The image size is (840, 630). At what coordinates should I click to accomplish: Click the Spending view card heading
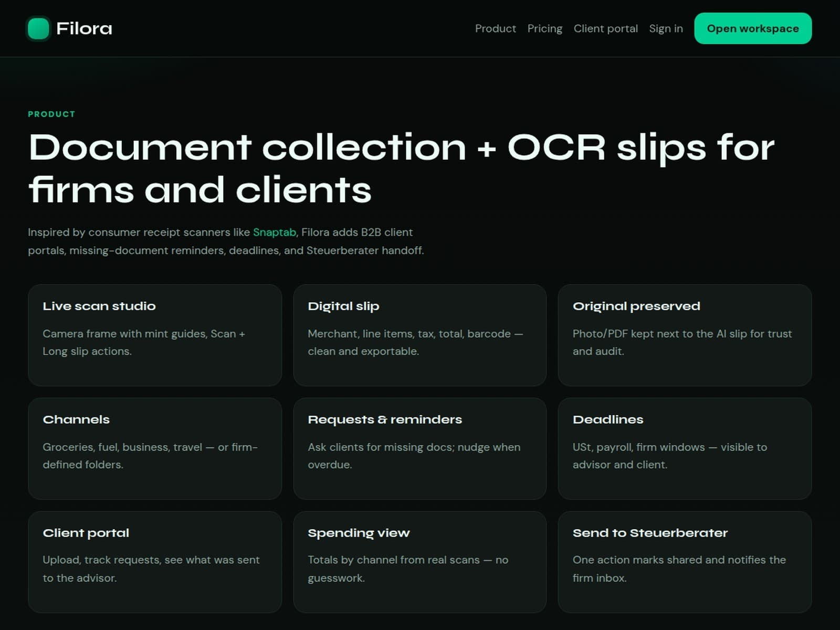click(x=359, y=533)
